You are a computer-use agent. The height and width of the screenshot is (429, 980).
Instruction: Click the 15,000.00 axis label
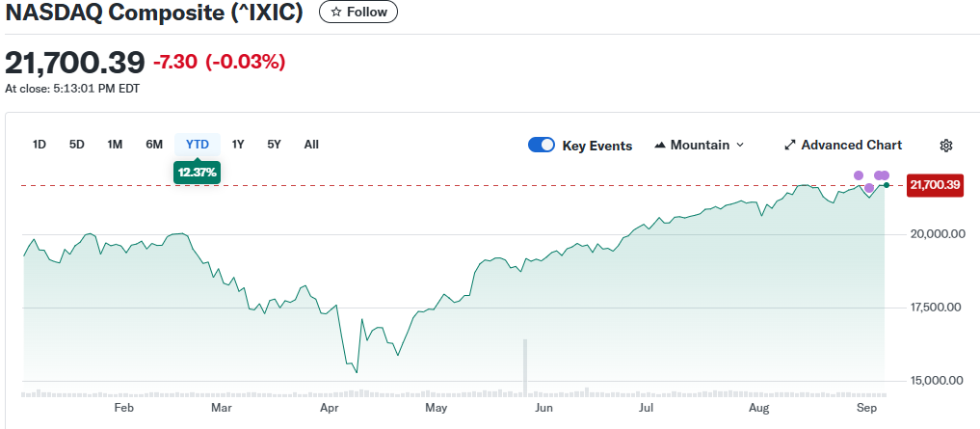[939, 381]
